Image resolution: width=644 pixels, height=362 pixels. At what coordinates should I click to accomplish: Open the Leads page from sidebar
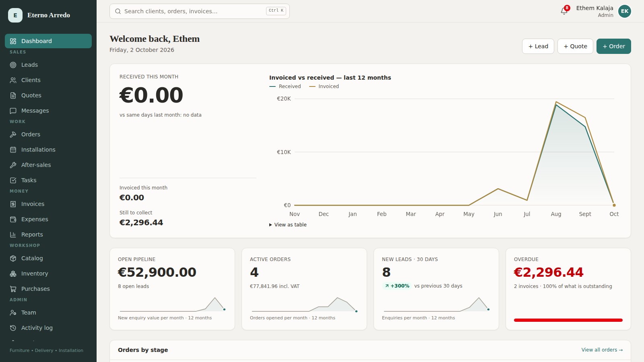click(48, 65)
